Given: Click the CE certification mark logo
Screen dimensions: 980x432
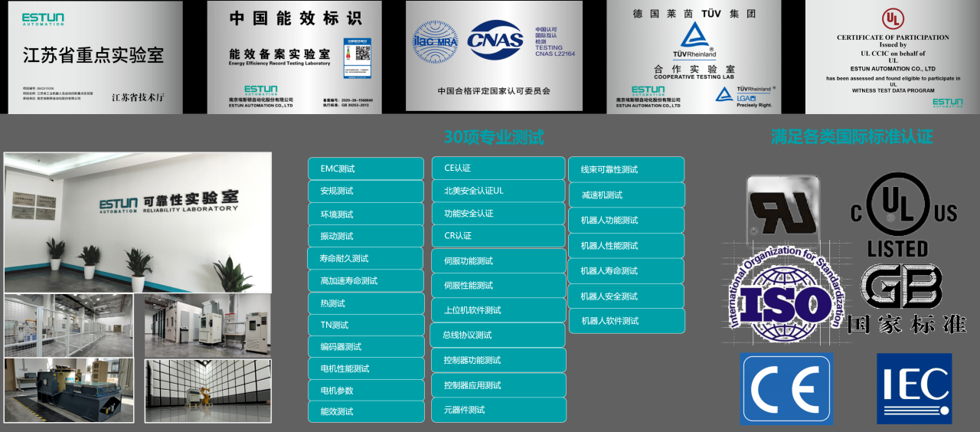Looking at the screenshot, I should pos(786,389).
